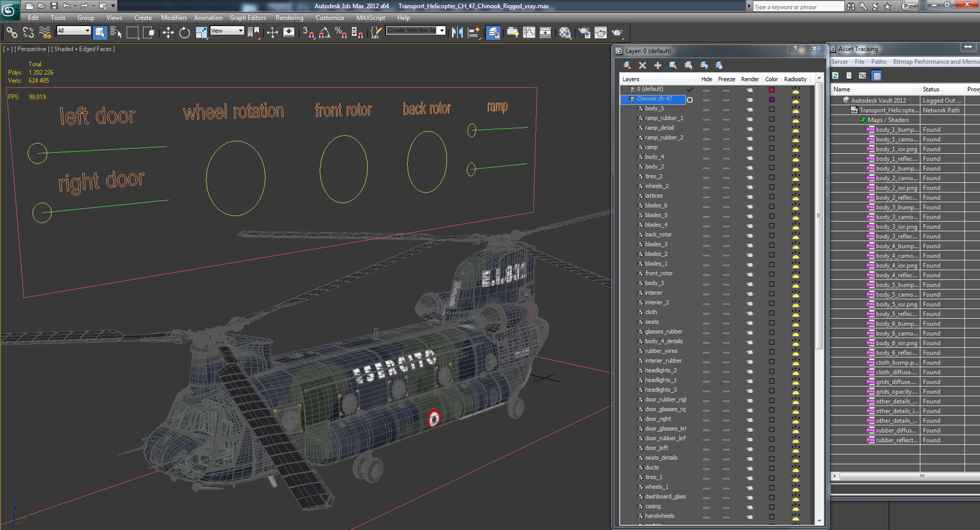Screen dimensions: 980x530
Task: Click the viewport Perspective label
Action: pos(32,49)
